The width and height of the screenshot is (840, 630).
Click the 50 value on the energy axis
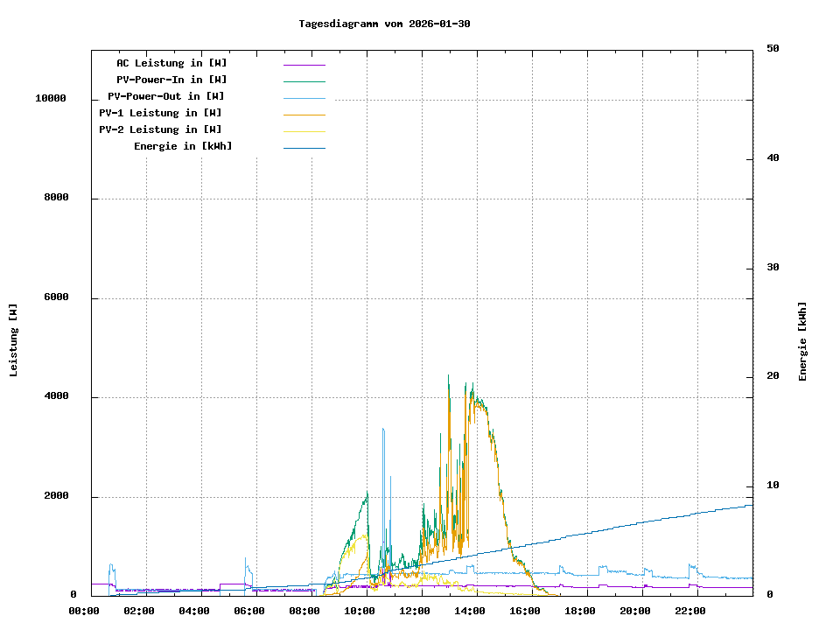click(x=773, y=49)
